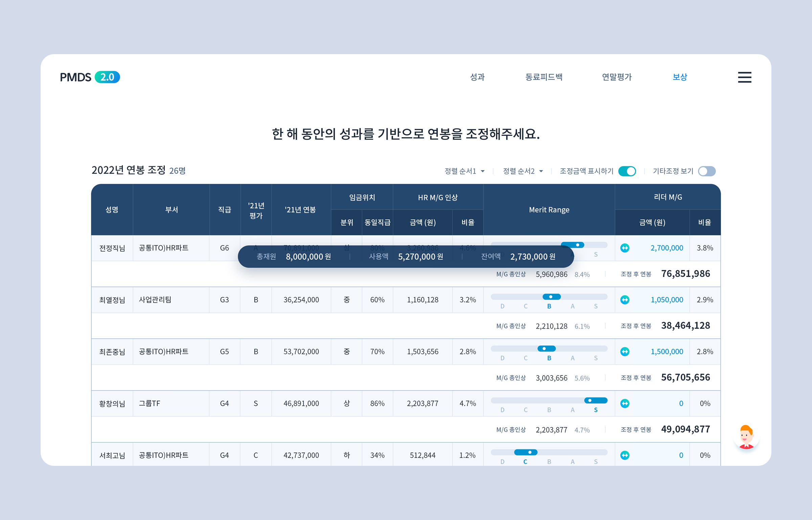The image size is (812, 520).
Task: Click the adjust arrow icon for 전정직님
Action: [x=625, y=248]
